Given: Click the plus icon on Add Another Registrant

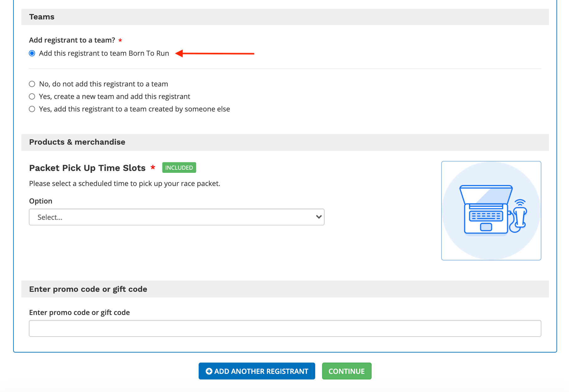Looking at the screenshot, I should tap(209, 371).
